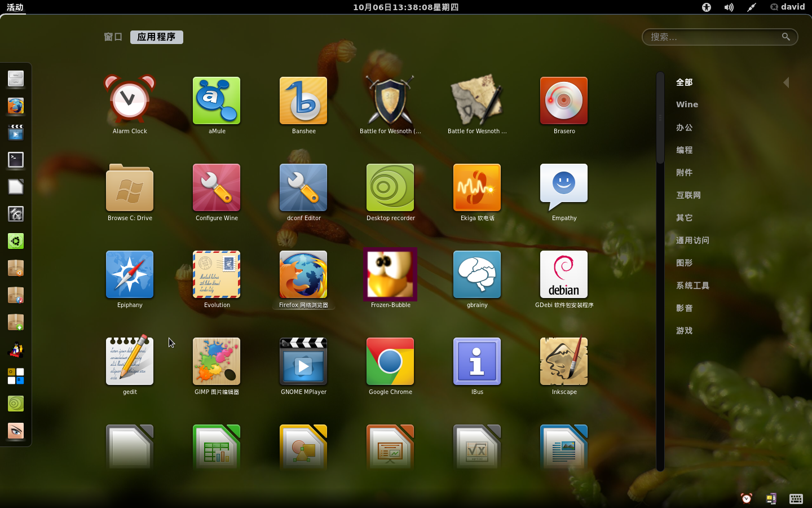Open the Terminal from the left dash

click(x=16, y=160)
